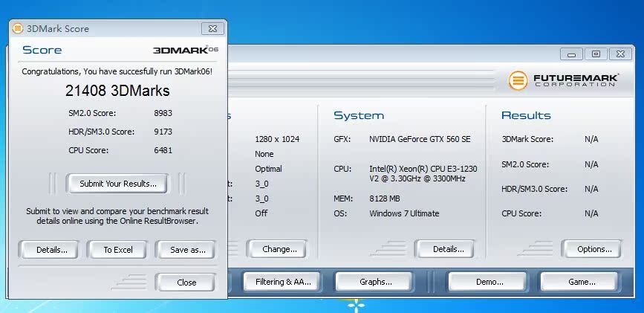Start the Game button

tap(582, 282)
